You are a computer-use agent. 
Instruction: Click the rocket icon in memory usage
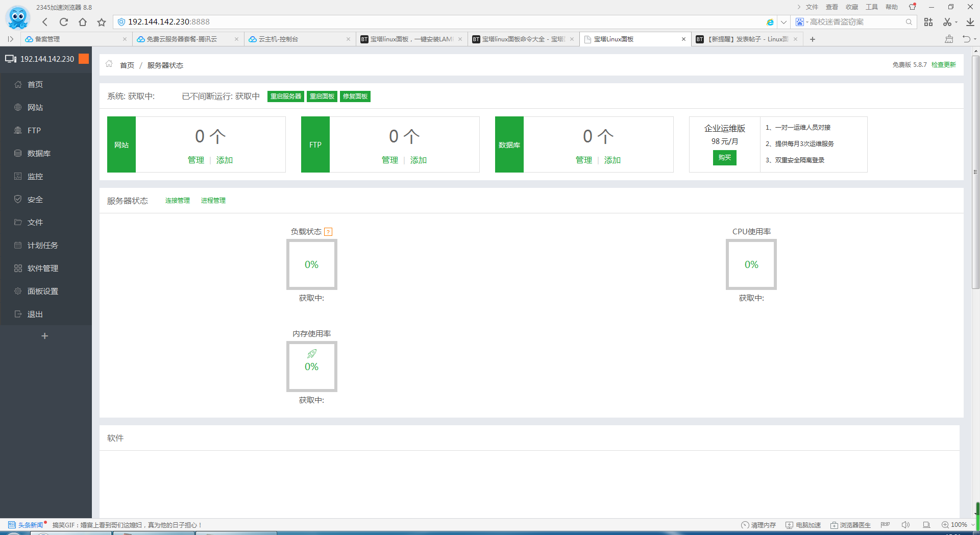312,354
